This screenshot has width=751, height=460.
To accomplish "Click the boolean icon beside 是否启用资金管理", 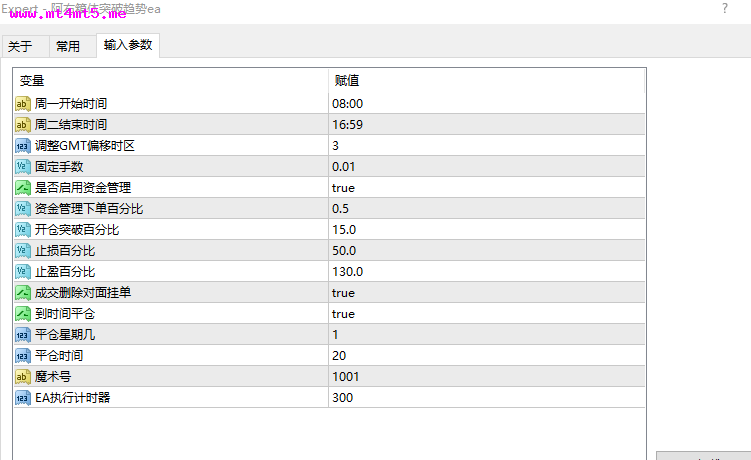I will (23, 187).
